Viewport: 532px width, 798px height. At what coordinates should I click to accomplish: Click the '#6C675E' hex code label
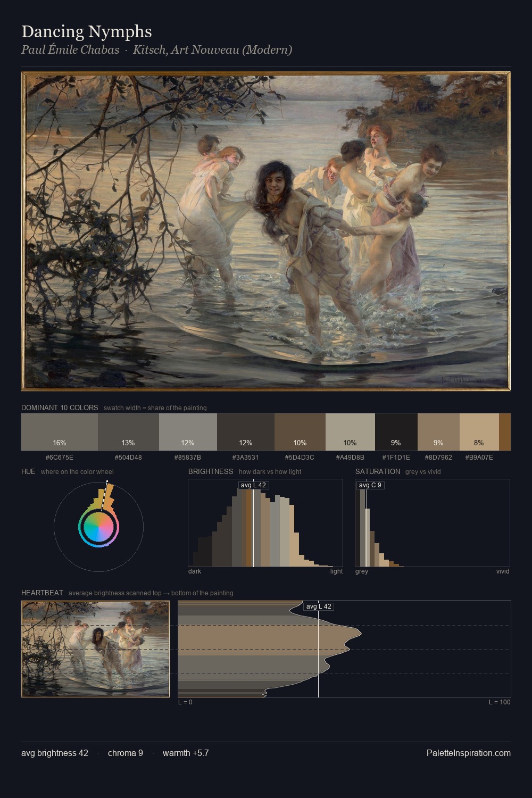coord(60,458)
